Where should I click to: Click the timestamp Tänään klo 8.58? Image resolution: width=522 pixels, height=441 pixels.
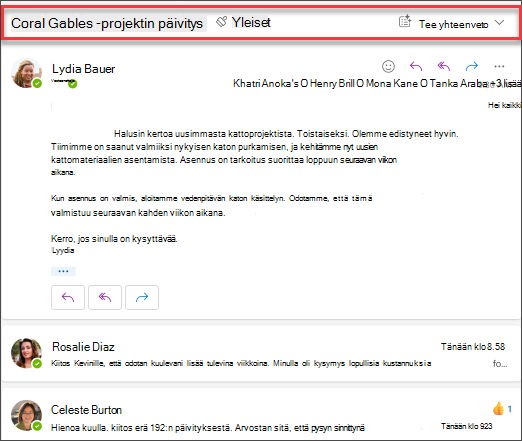(x=473, y=347)
